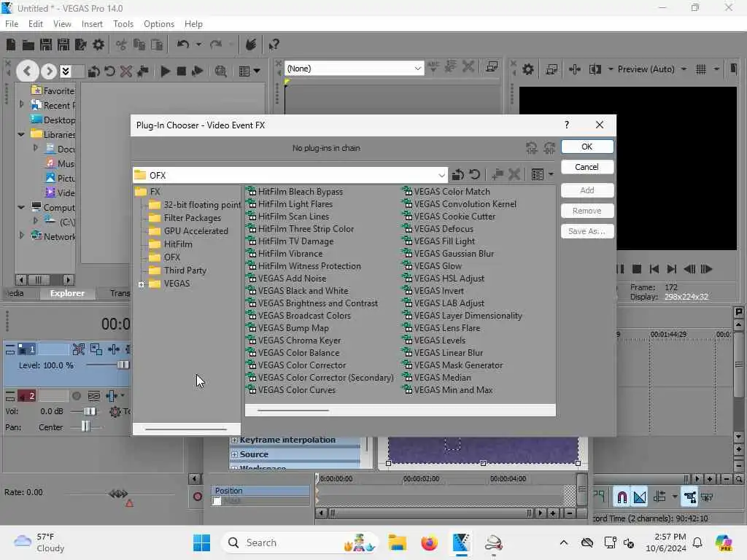The height and width of the screenshot is (560, 747).
Task: Collapse the Libraries tree node
Action: (x=21, y=135)
